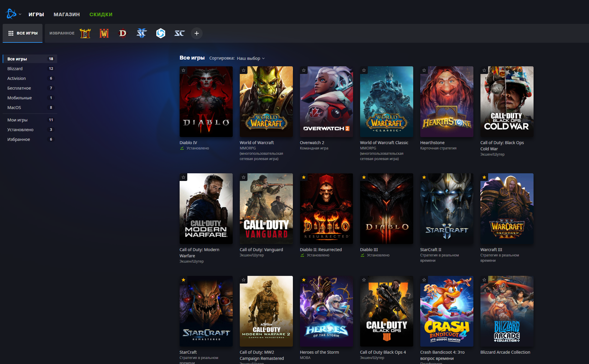Open StarCraft Remastered from the favorites bar
Screen dimensions: 589x364
180,33
